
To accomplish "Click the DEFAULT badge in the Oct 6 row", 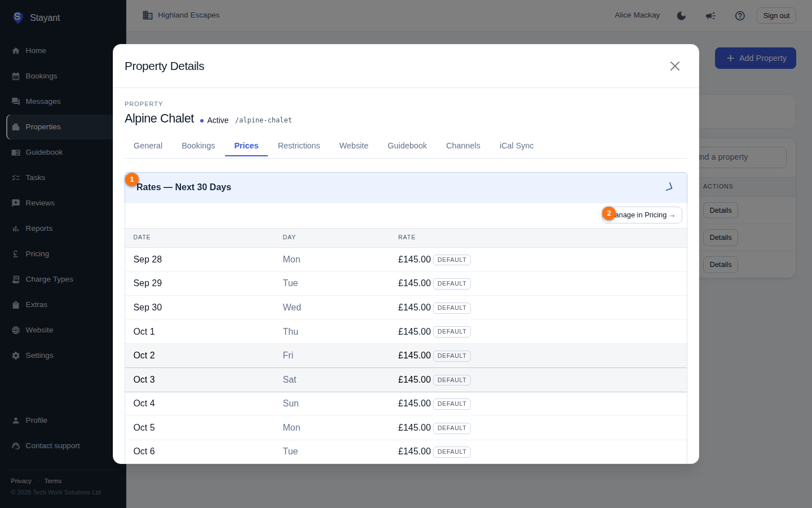I will 452,452.
